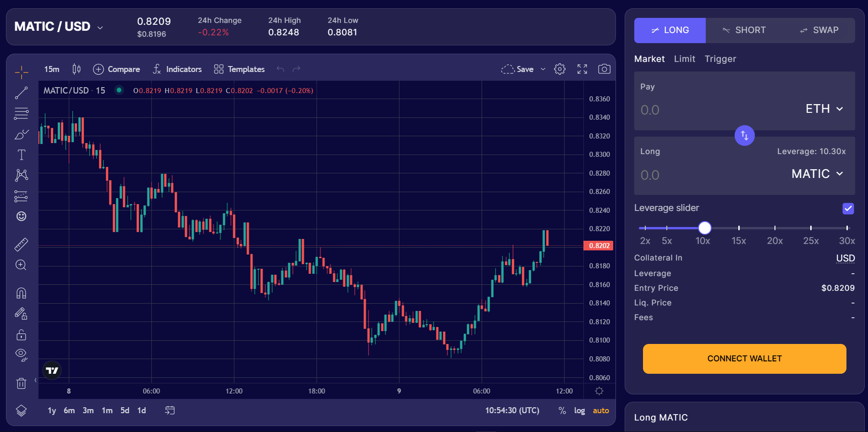Change Collateral In USD option

pos(845,258)
